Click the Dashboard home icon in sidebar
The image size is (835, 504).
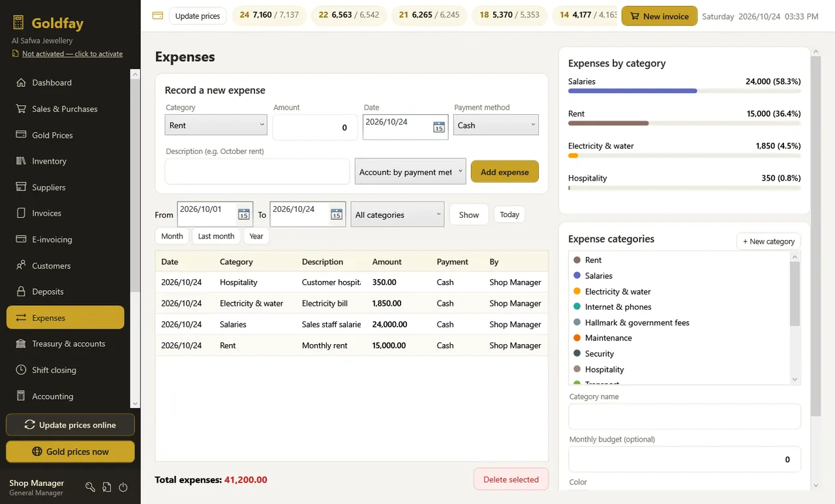(20, 83)
